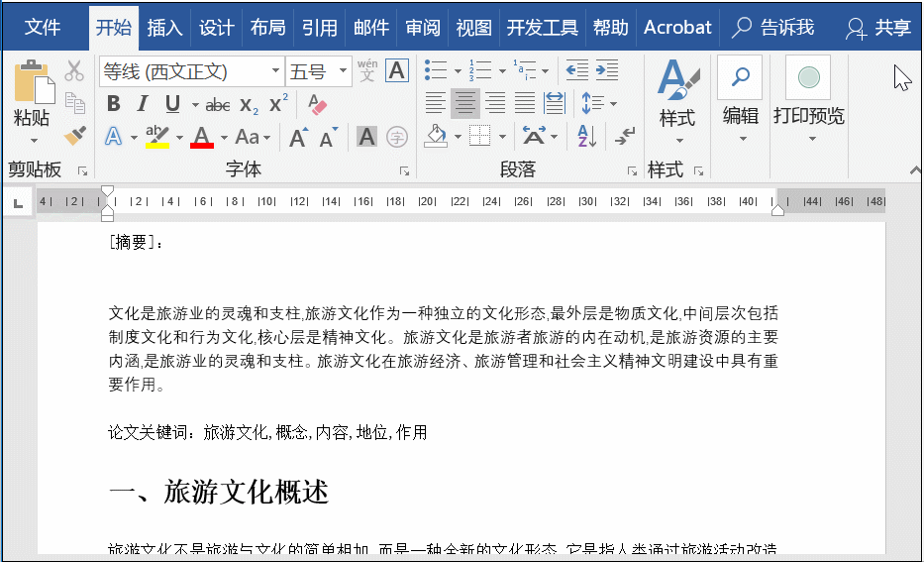Open Font dialog launcher

[x=404, y=171]
